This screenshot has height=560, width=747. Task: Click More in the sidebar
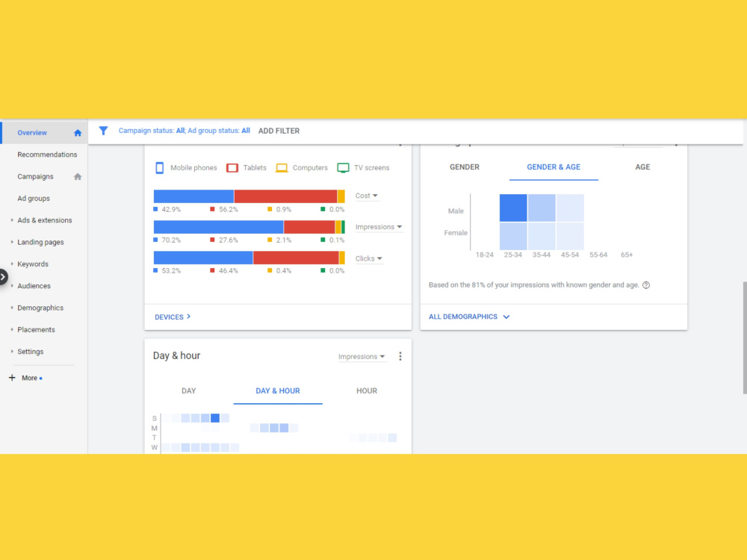click(x=29, y=378)
